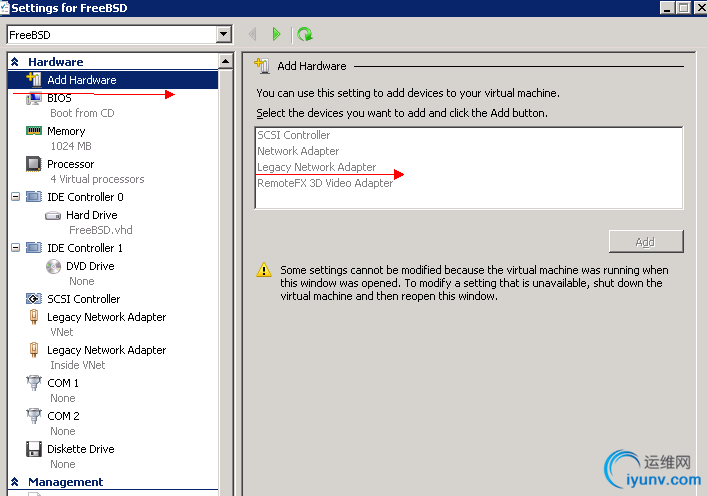
Task: Click the IDE Controller 1 icon
Action: pos(34,248)
